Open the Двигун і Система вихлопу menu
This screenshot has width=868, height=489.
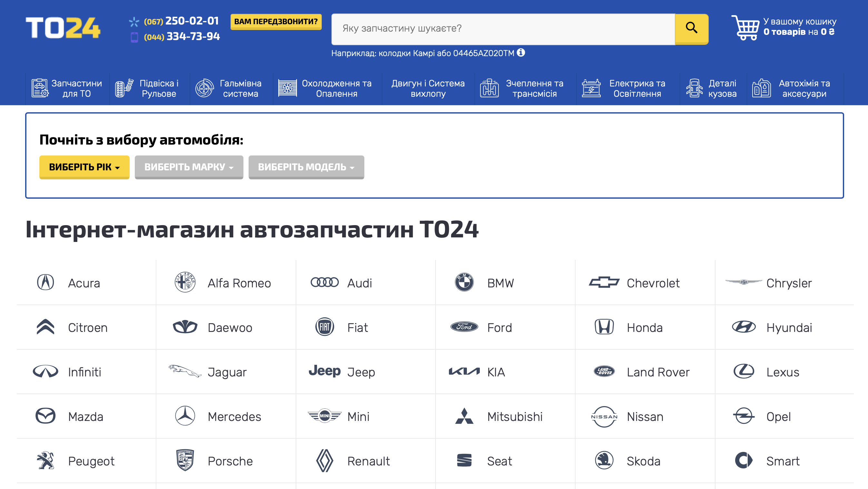(428, 88)
